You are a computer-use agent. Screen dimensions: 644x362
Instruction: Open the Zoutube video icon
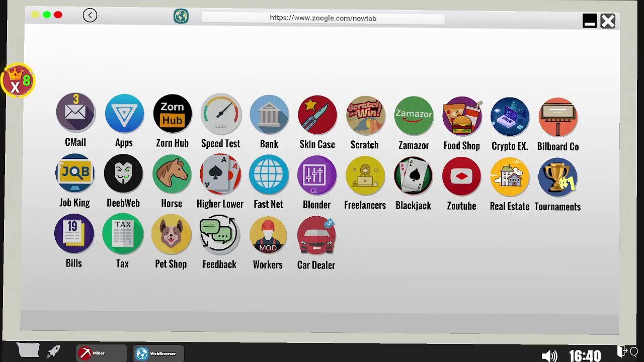tap(461, 176)
